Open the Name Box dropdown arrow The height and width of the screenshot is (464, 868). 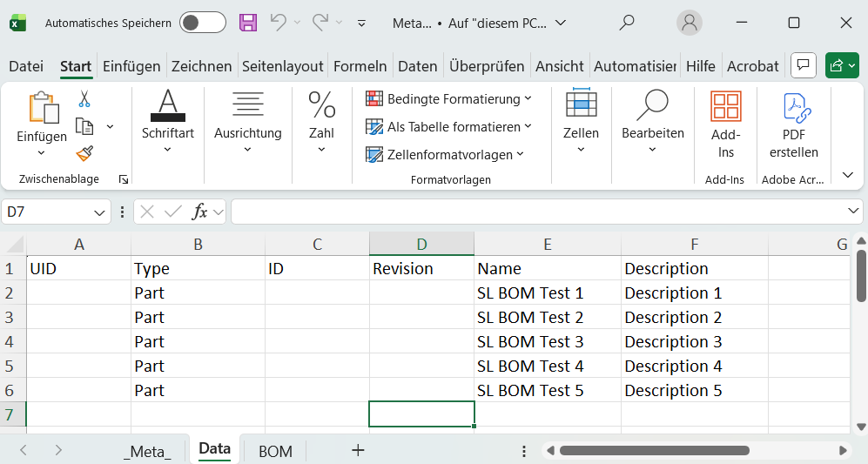coord(99,212)
